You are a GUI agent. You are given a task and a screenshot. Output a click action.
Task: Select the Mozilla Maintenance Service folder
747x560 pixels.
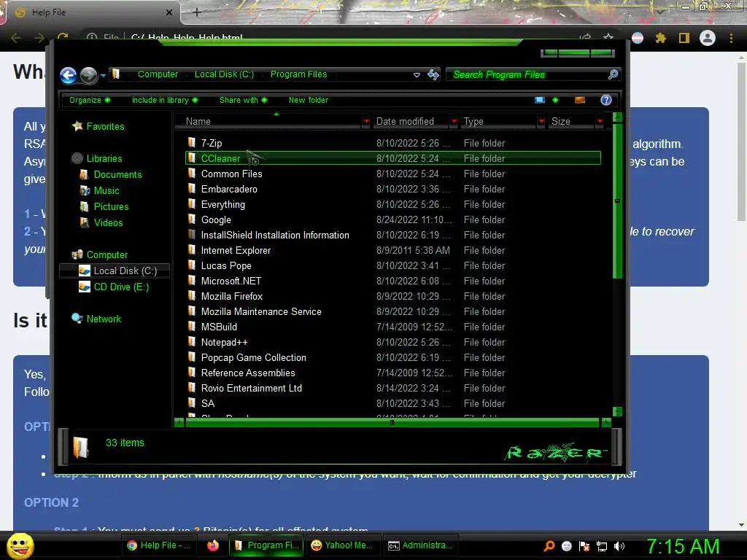coord(393,311)
